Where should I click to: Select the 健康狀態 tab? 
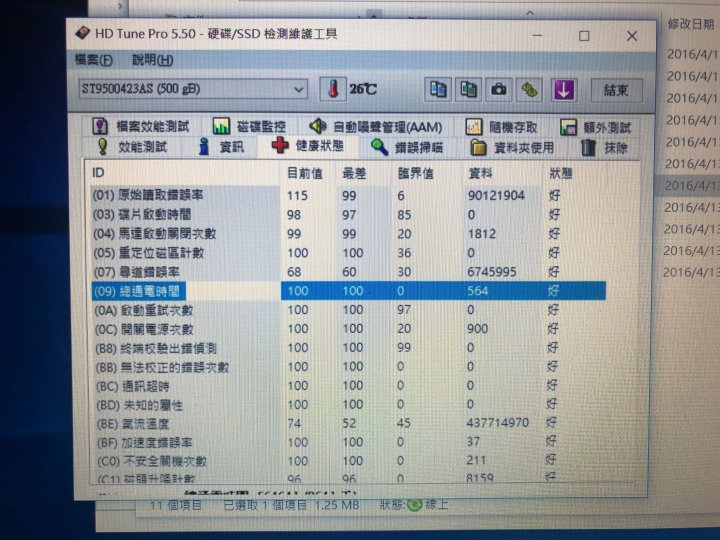(x=307, y=146)
